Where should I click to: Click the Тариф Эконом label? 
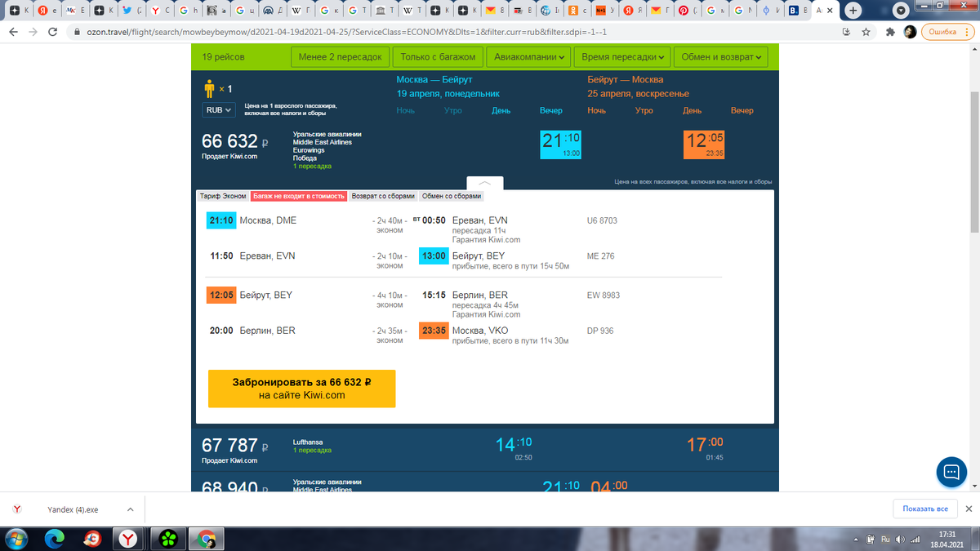coord(223,197)
